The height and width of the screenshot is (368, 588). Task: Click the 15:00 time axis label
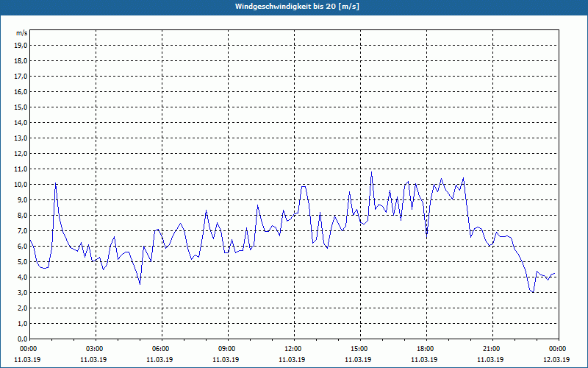360,349
